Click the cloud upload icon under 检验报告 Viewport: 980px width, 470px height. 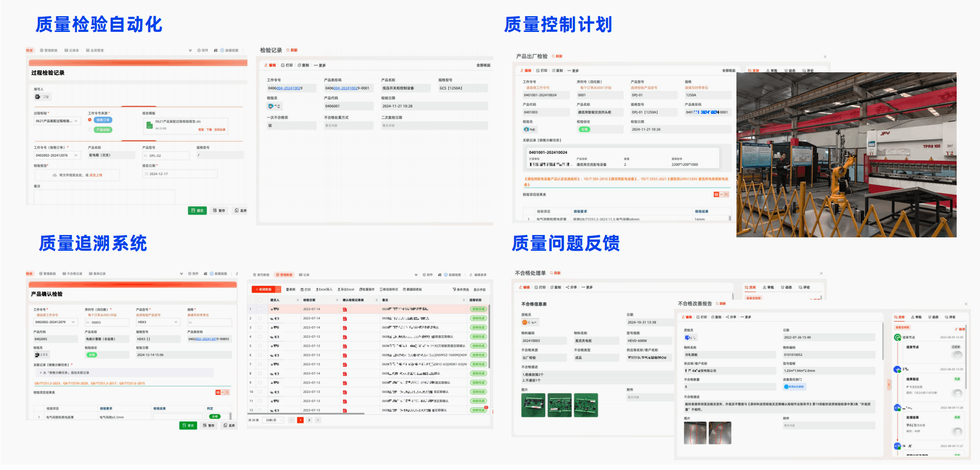click(55, 175)
